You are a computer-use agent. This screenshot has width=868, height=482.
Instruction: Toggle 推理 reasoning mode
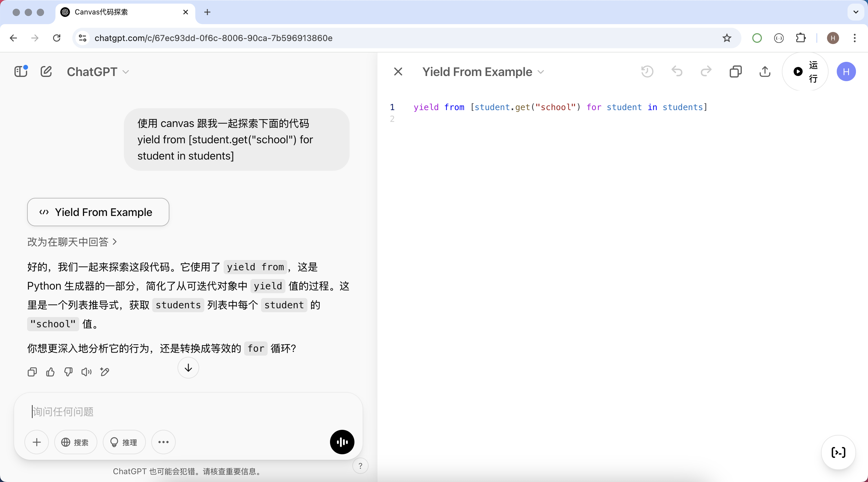point(124,442)
